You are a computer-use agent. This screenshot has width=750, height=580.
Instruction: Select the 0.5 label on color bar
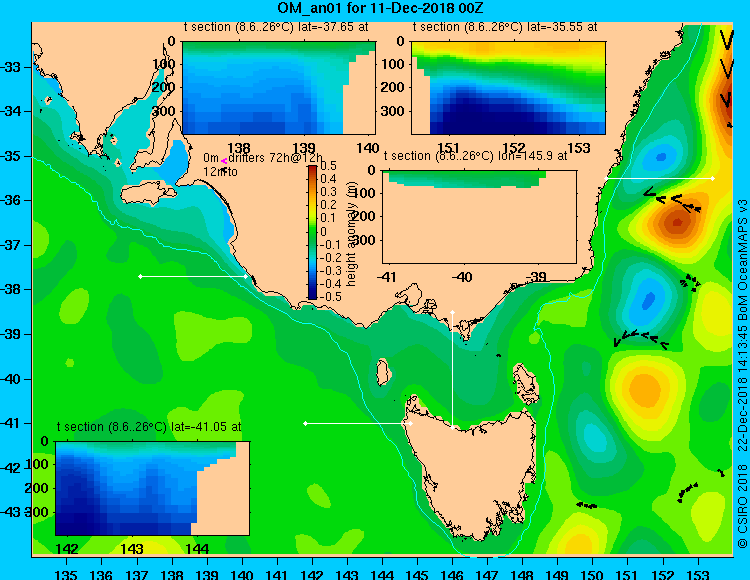[x=329, y=166]
